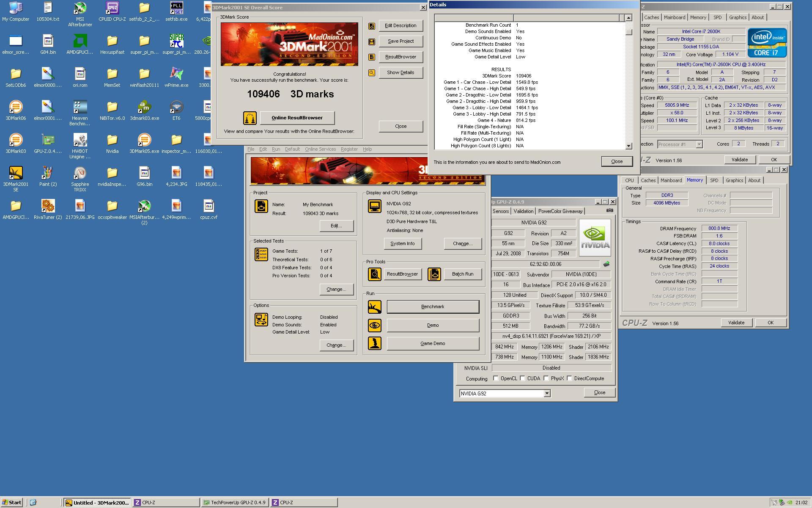Click the GPU-Z screenshot camera icon
The width and height of the screenshot is (812, 508).
(x=609, y=210)
